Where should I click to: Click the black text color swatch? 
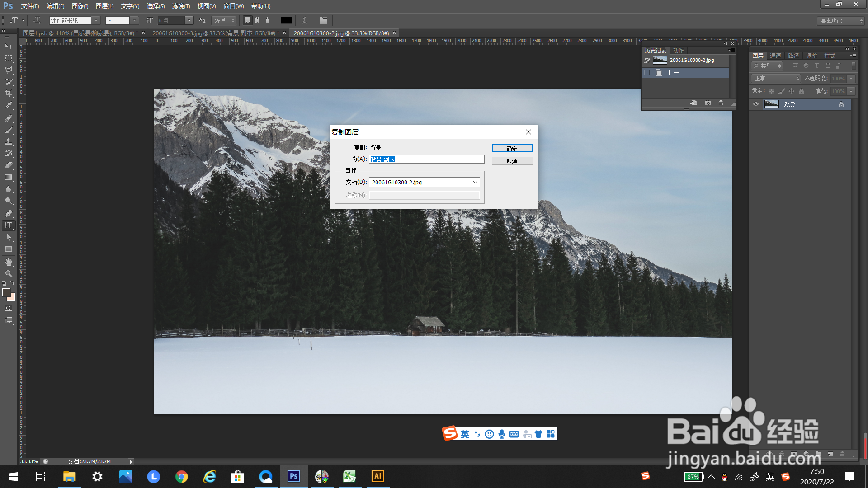point(287,20)
